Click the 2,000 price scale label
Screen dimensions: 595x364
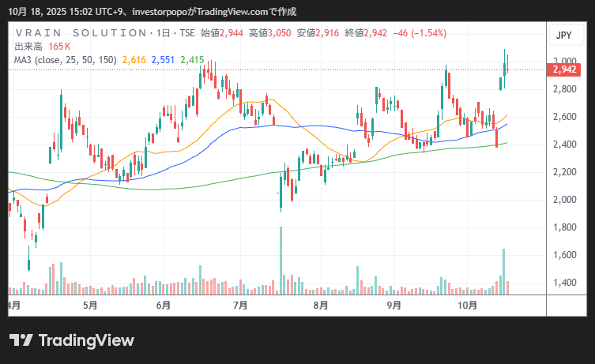(x=564, y=200)
